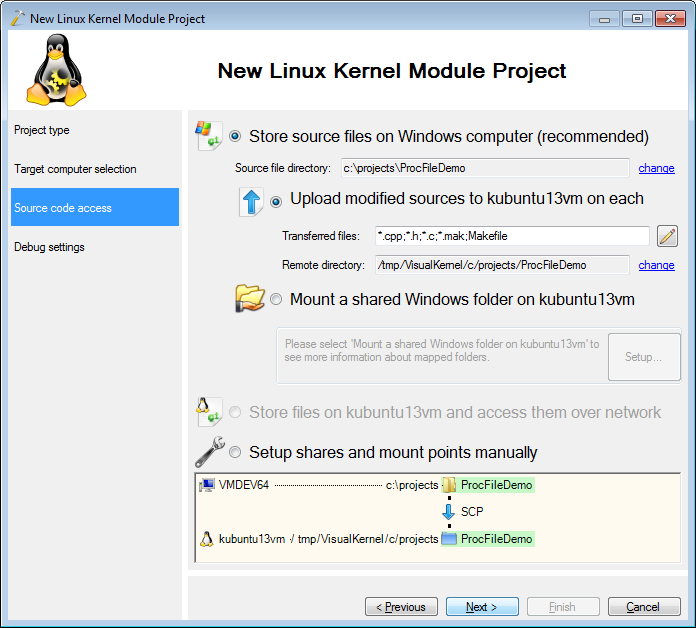Open Source code access step
The height and width of the screenshot is (628, 696).
pos(95,207)
